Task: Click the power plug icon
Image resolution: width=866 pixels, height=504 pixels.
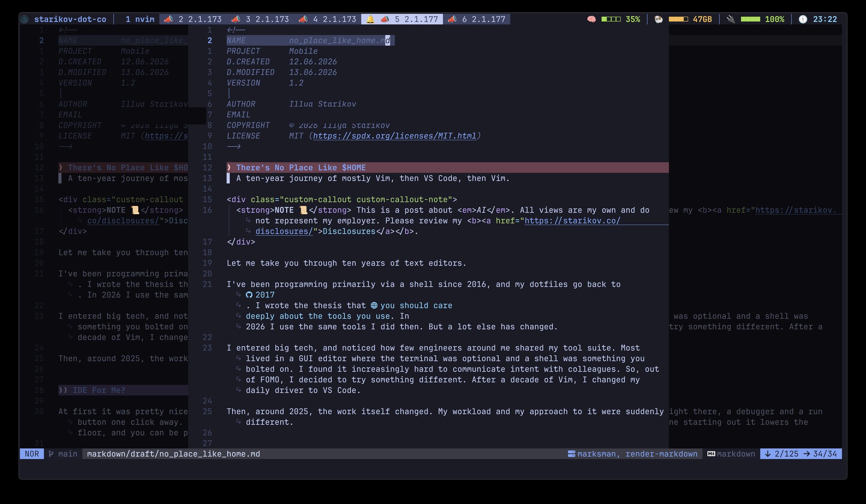Action: pos(731,19)
